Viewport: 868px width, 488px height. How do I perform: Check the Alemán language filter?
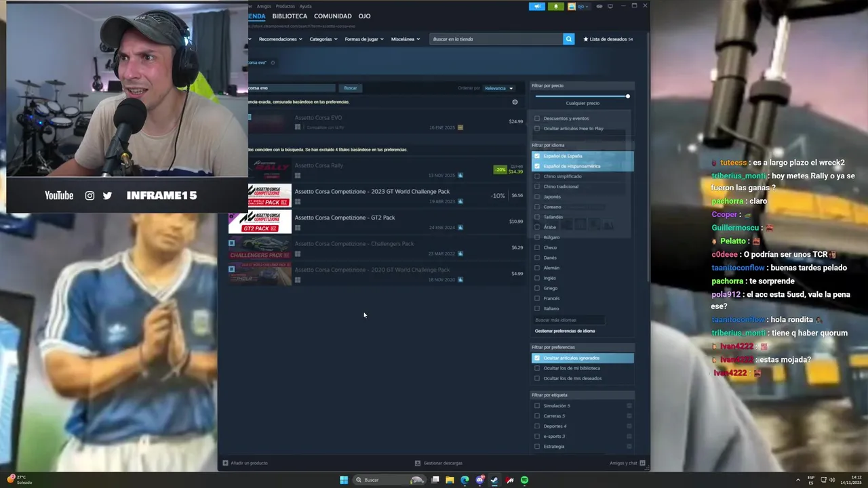(x=537, y=268)
